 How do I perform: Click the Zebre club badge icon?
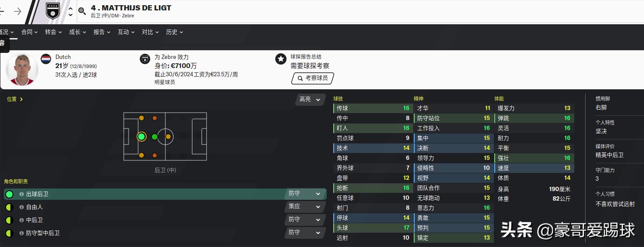53,11
